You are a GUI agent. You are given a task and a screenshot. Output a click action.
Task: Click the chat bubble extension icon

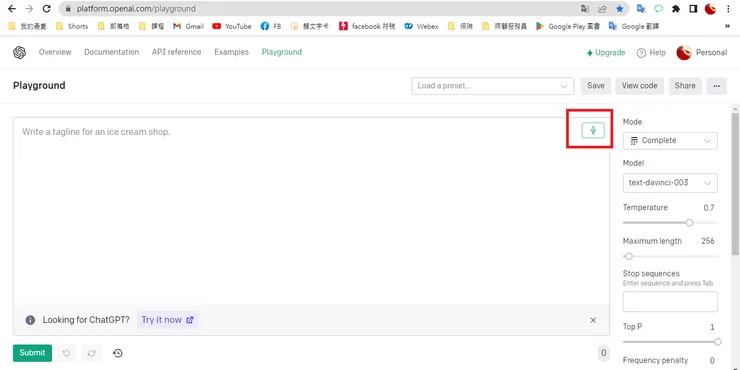pos(658,8)
